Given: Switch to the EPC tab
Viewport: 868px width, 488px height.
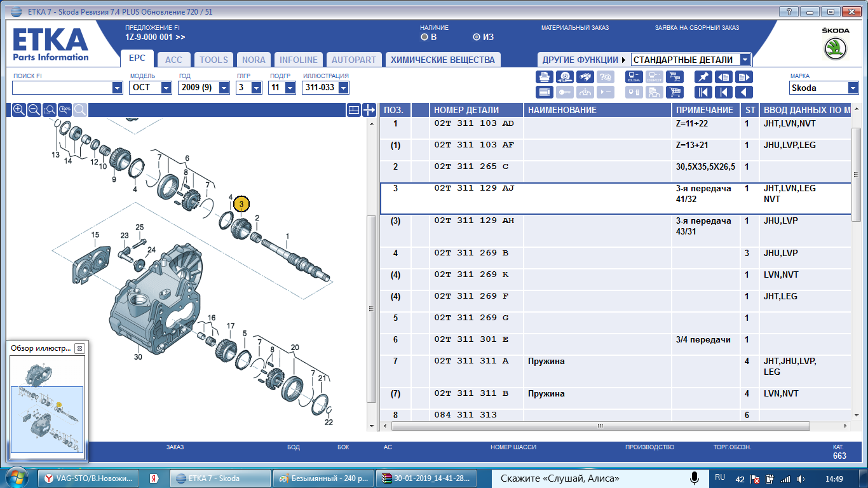Looking at the screenshot, I should pos(137,58).
